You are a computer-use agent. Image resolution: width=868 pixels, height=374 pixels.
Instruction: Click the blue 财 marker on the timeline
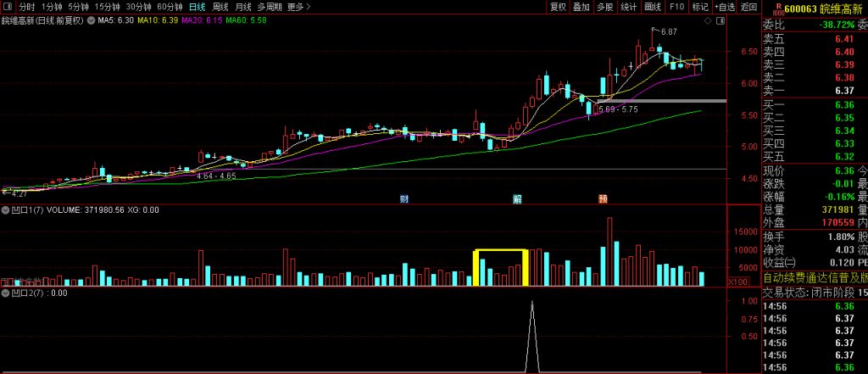click(x=405, y=199)
